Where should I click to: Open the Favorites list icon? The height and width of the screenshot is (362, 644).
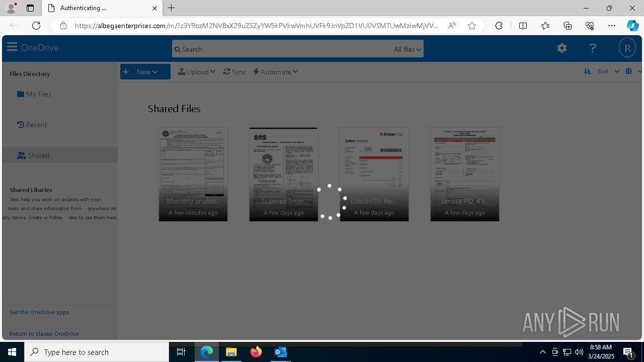[x=545, y=26]
